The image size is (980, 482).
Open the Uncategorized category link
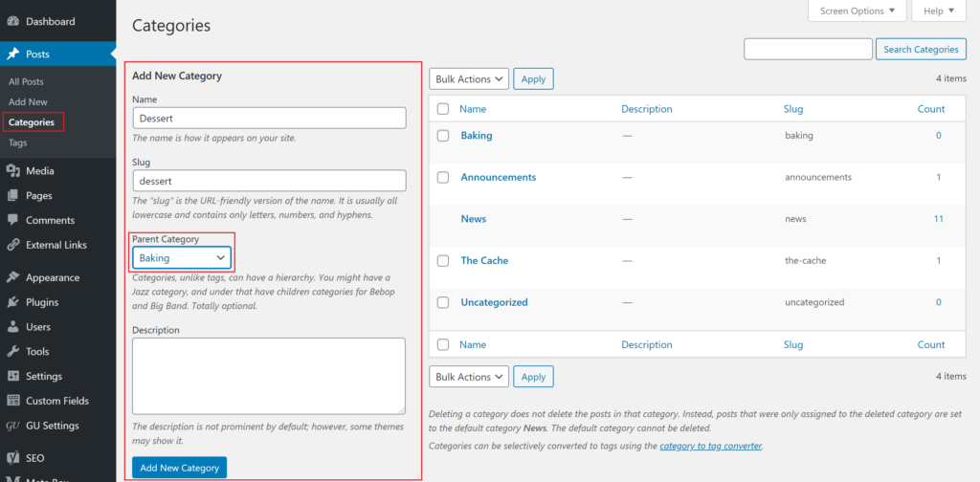tap(495, 303)
